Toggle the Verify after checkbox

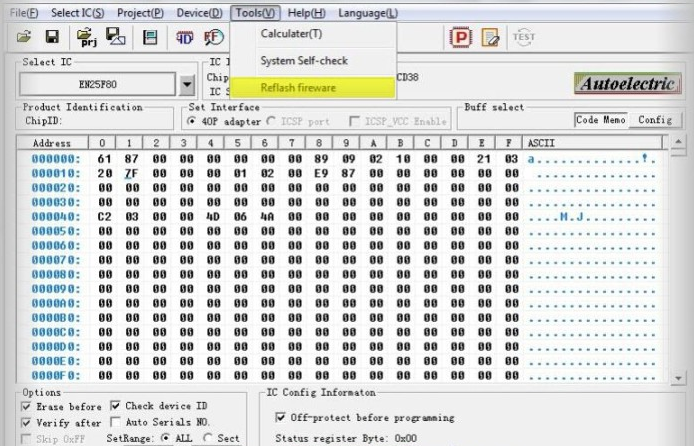coord(26,423)
